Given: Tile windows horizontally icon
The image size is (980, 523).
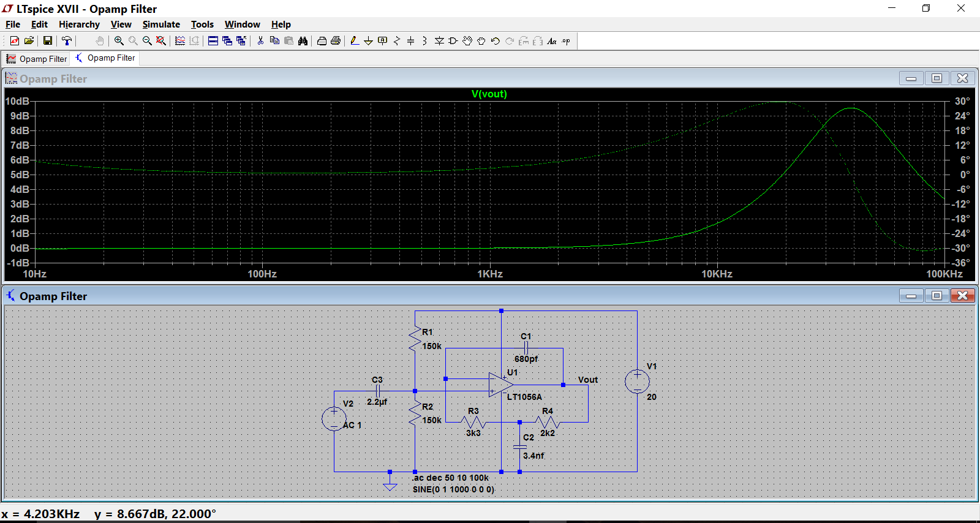Looking at the screenshot, I should pos(213,41).
